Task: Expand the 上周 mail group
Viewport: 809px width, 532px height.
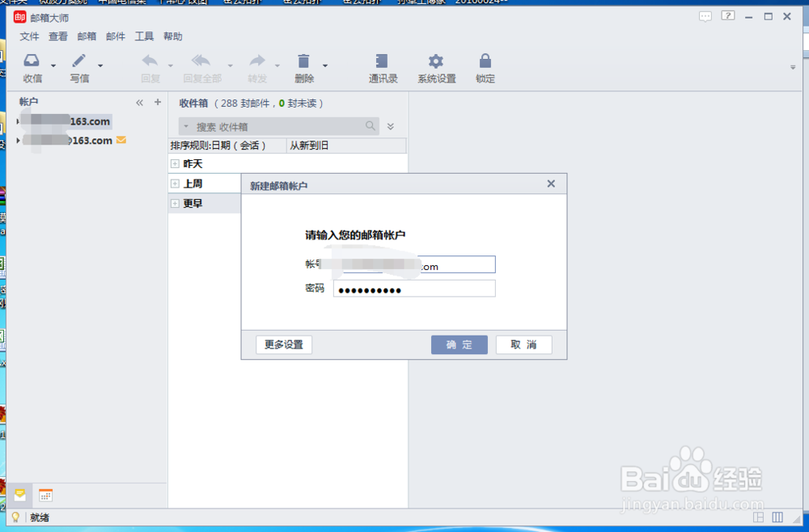Action: [174, 184]
